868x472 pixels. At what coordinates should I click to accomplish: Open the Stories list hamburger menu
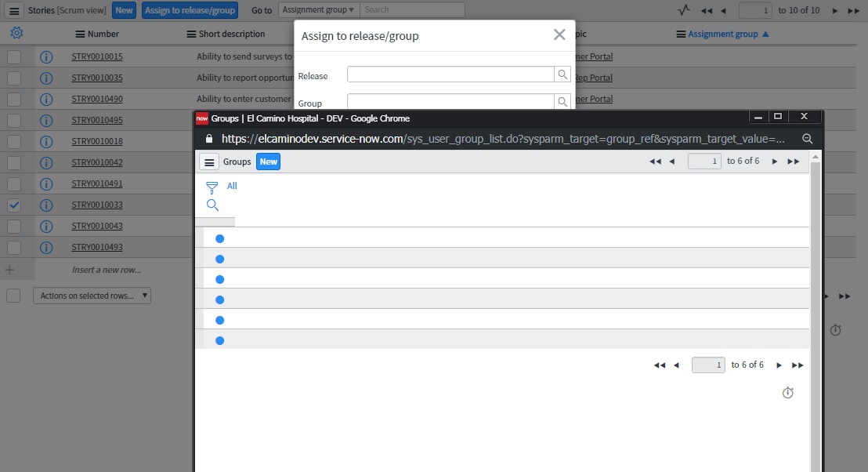pos(13,9)
